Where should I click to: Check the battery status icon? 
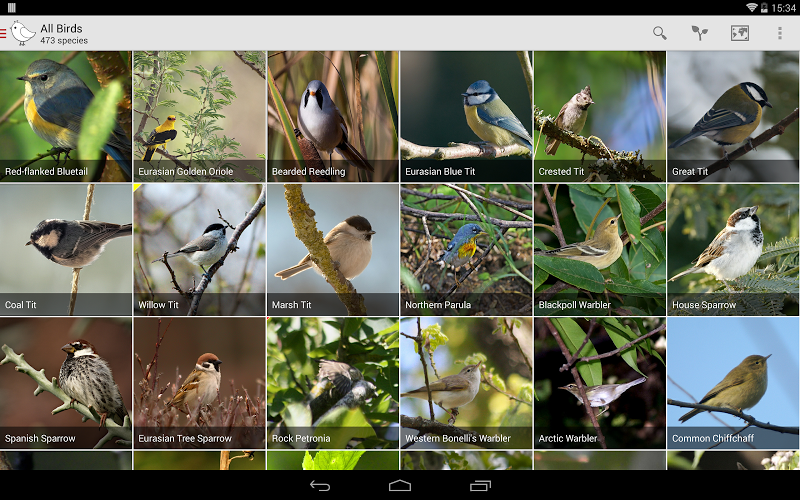[x=764, y=8]
